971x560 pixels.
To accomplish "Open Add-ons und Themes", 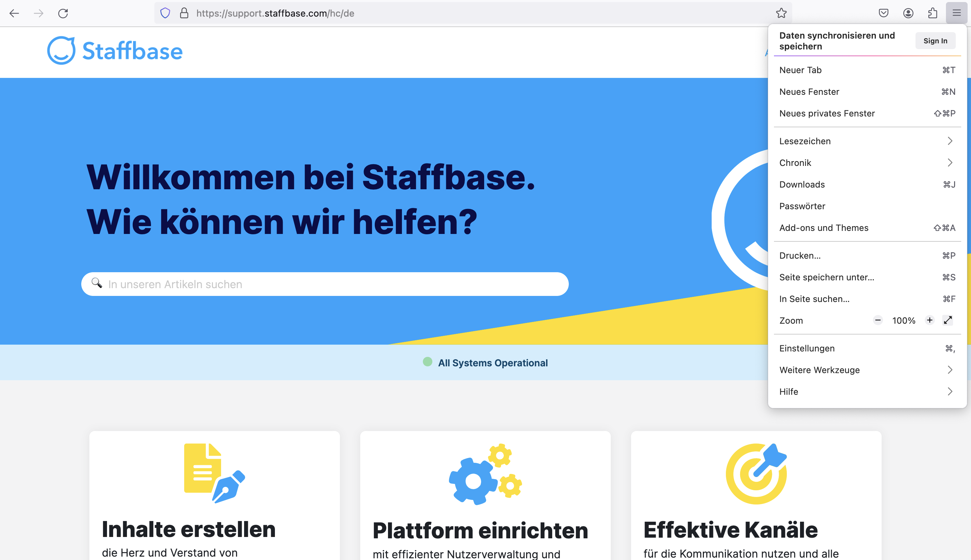I will pos(867,228).
